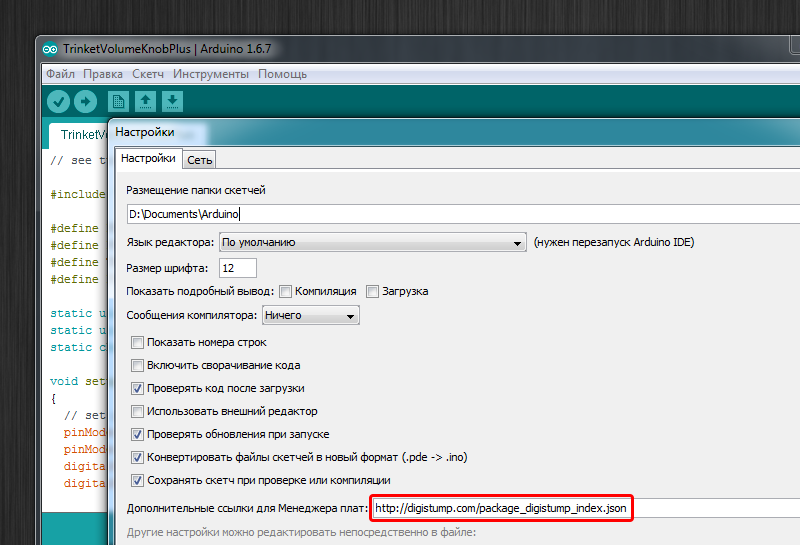800x545 pixels.
Task: Open the Инструменты menu
Action: point(211,74)
